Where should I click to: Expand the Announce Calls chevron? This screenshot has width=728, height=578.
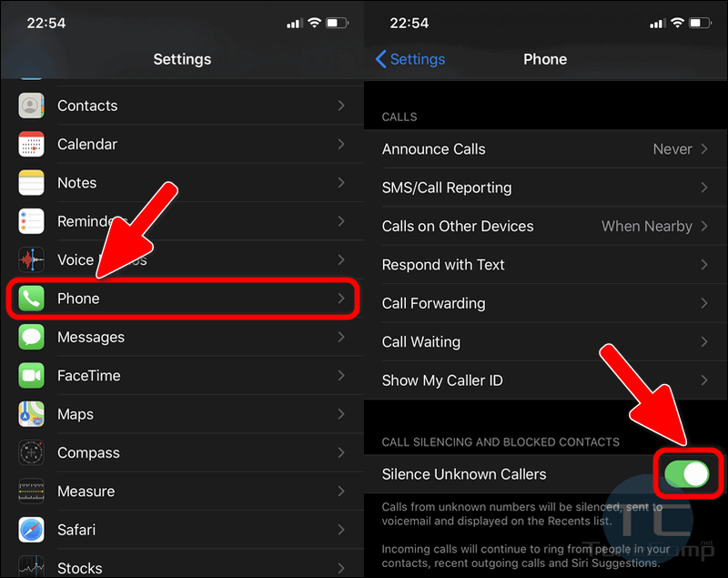coord(704,148)
